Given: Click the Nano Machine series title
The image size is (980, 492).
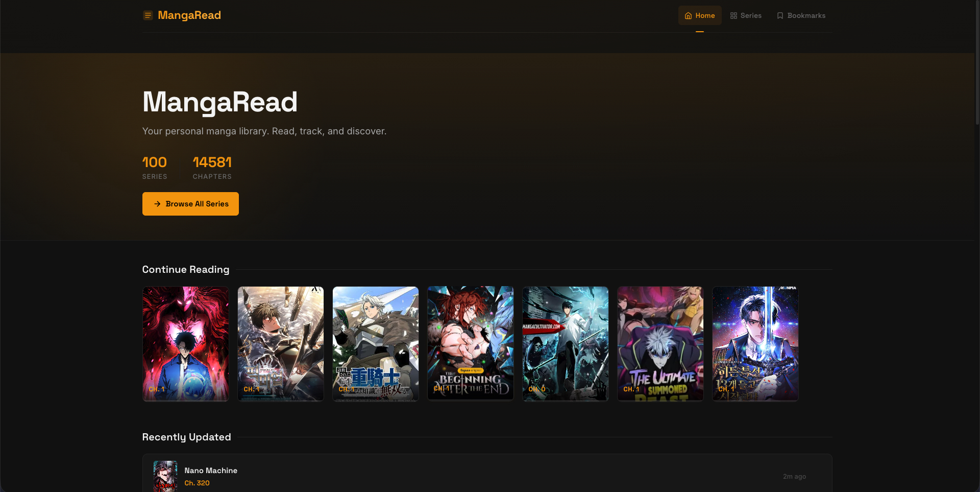Looking at the screenshot, I should coord(211,471).
